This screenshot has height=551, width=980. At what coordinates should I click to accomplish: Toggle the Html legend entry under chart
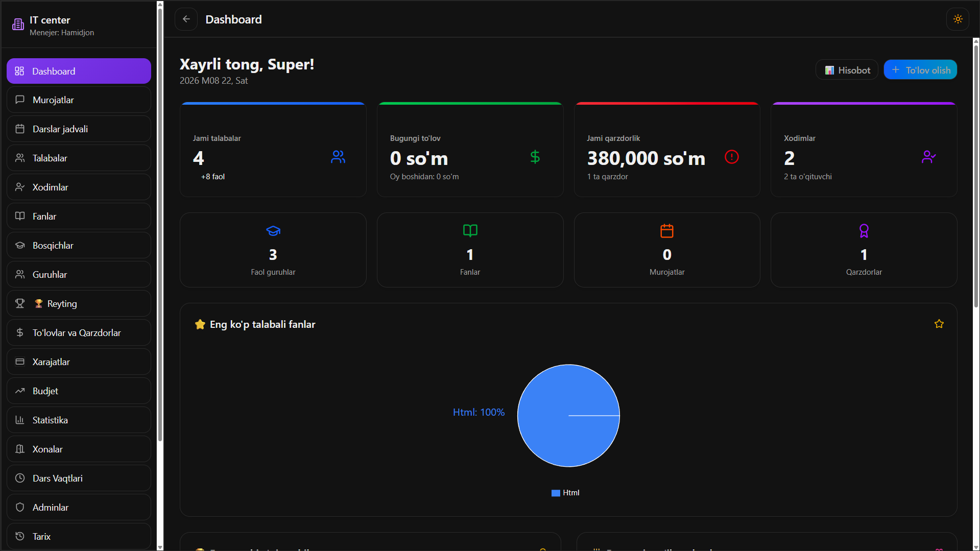[x=565, y=493]
